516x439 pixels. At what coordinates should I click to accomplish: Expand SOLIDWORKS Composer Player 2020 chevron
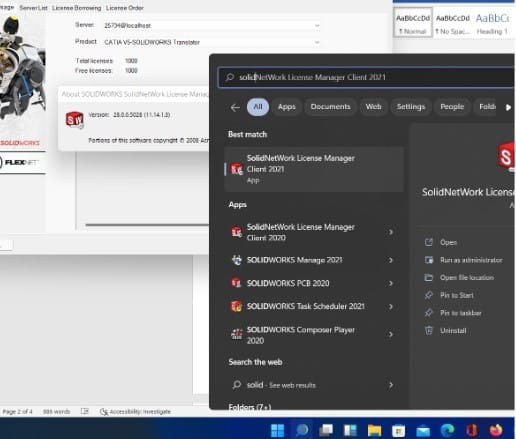(x=391, y=334)
